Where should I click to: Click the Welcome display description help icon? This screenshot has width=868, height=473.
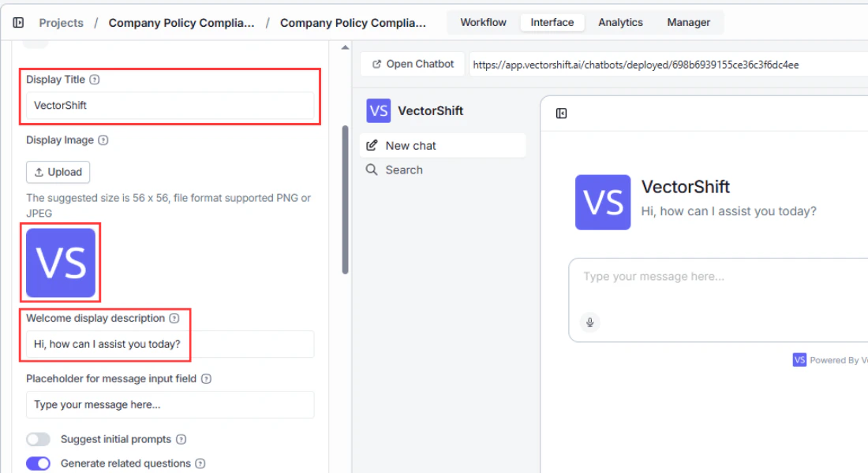click(x=174, y=318)
